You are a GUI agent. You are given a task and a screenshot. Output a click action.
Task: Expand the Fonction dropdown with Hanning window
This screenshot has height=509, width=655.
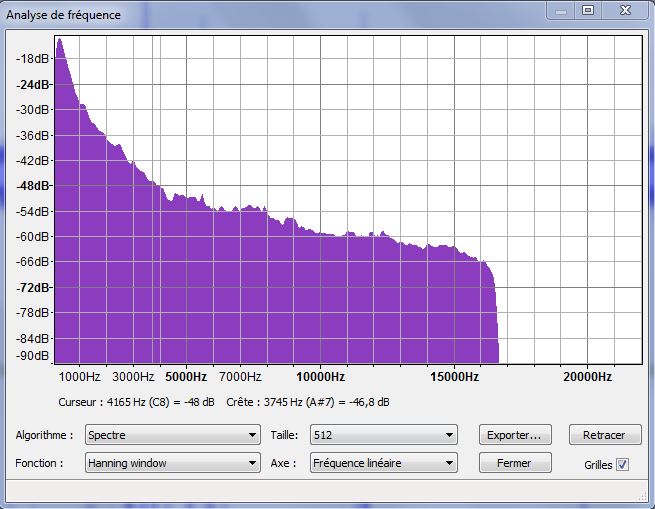[x=172, y=463]
